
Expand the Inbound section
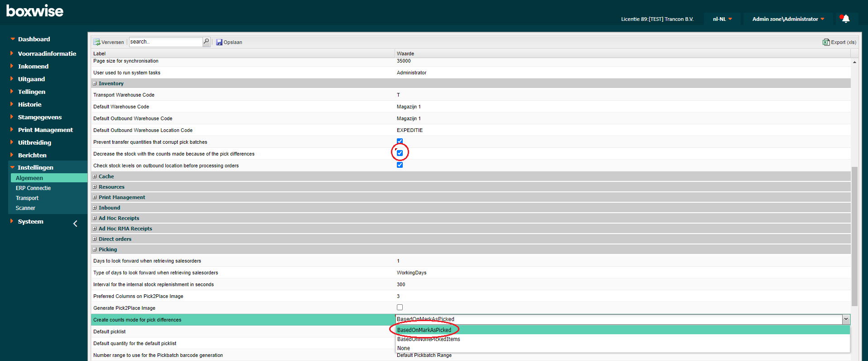tap(95, 208)
